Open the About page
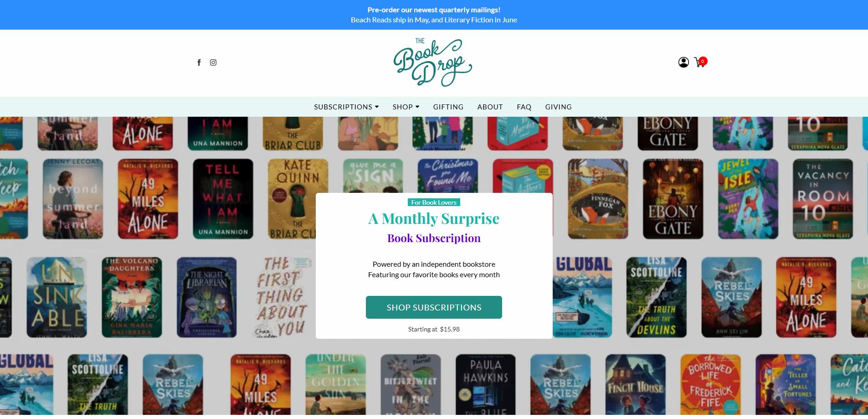 pos(490,107)
